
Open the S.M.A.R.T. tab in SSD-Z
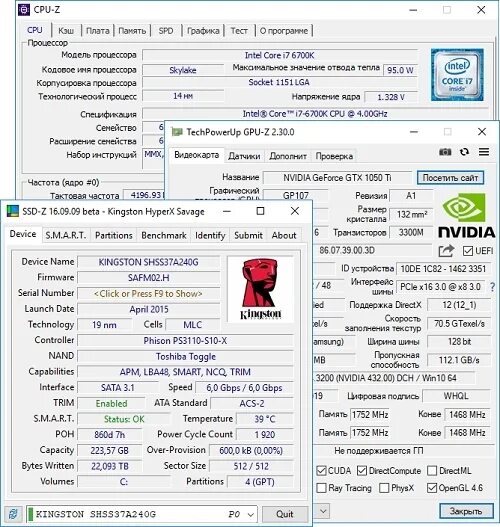pos(66,235)
